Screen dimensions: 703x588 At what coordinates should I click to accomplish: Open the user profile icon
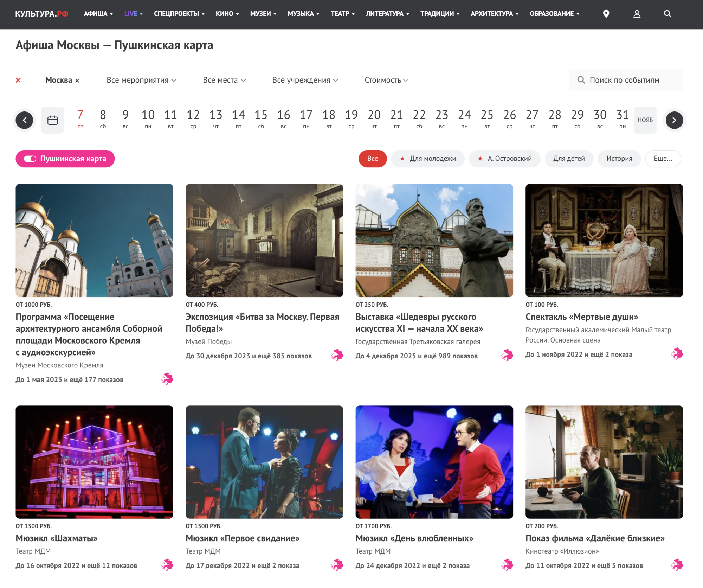[x=637, y=14]
